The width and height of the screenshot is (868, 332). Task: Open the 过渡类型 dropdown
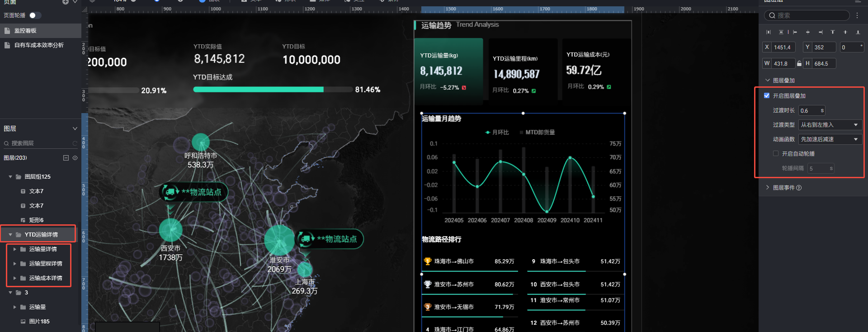(830, 125)
